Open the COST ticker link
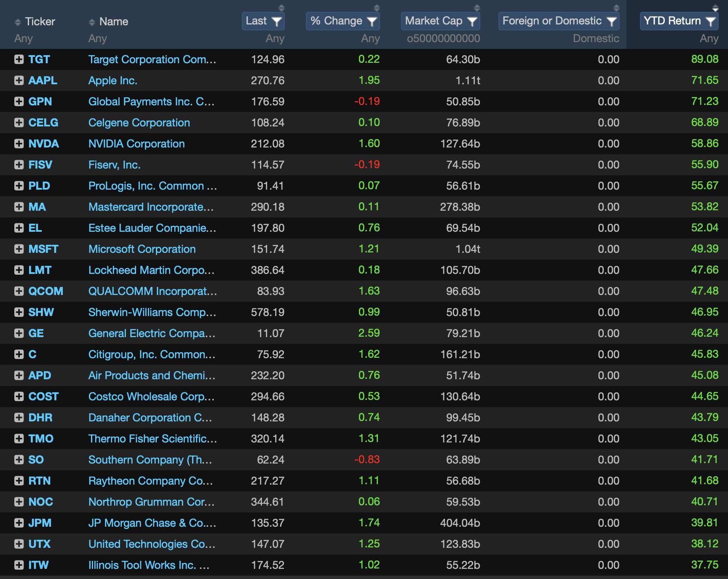This screenshot has height=579, width=728. [x=43, y=397]
